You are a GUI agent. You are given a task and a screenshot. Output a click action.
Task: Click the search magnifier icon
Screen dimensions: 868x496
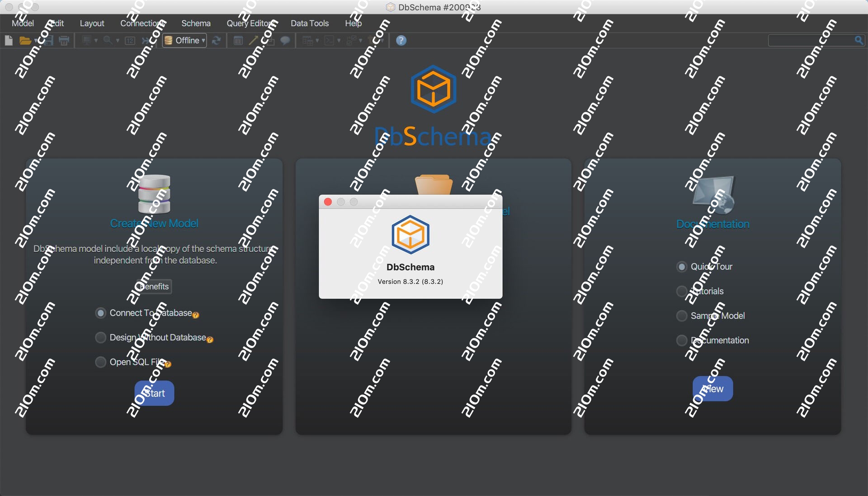[x=859, y=41]
